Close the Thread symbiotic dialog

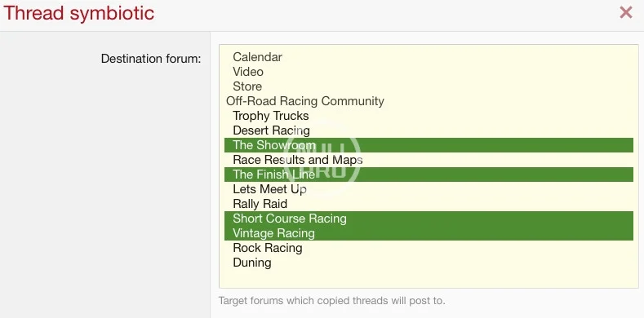(x=625, y=12)
